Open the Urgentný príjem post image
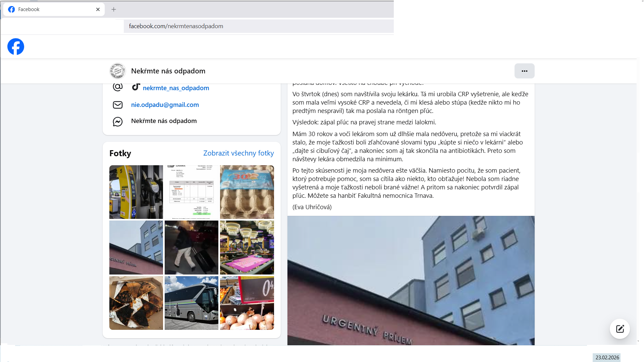644x362 pixels. [411, 280]
